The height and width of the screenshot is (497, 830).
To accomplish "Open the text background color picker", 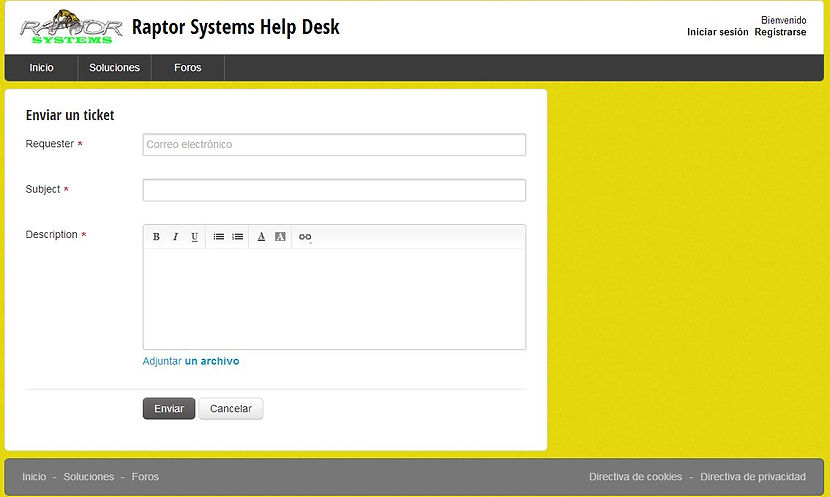I will point(280,237).
